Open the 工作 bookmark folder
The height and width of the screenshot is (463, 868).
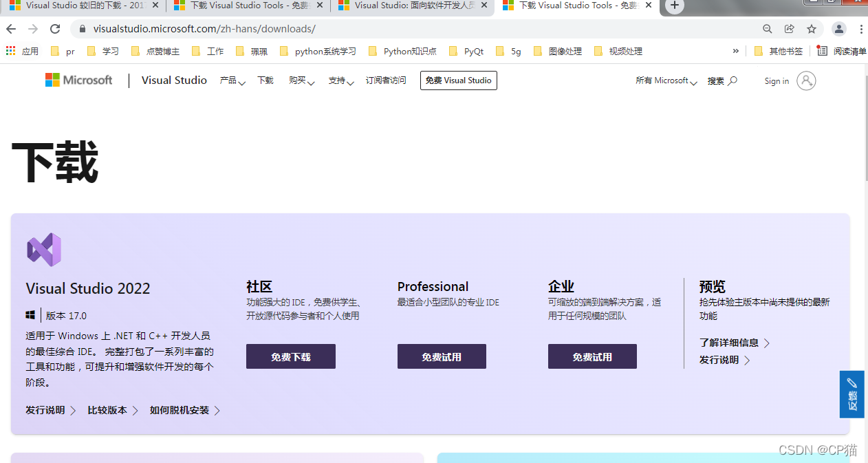(x=207, y=51)
